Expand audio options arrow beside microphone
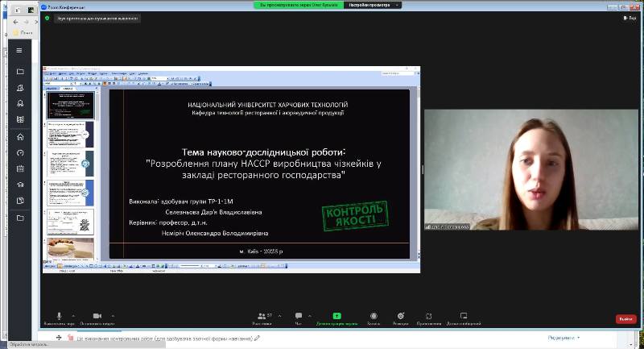Viewport: 644px width, 349px height. click(x=73, y=316)
